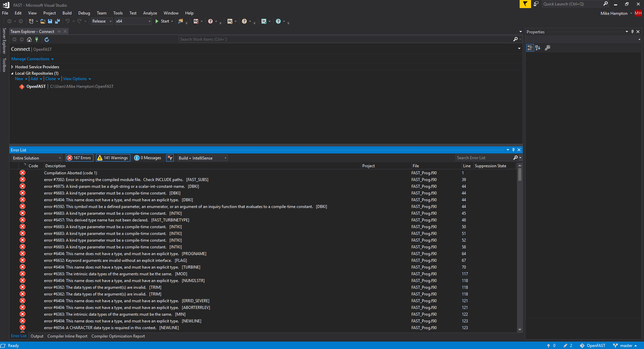Sort properties alphabetically in the Properties panel
The height and width of the screenshot is (349, 644).
(538, 48)
